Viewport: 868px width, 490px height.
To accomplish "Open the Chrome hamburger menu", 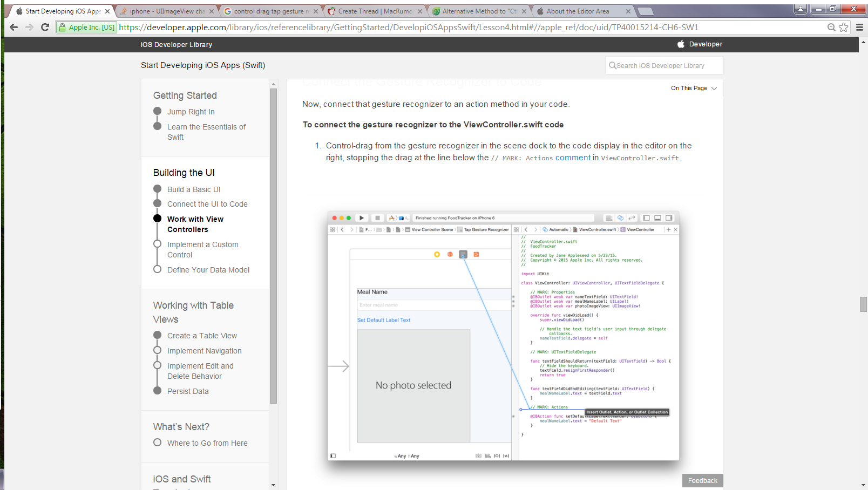I will coord(859,28).
